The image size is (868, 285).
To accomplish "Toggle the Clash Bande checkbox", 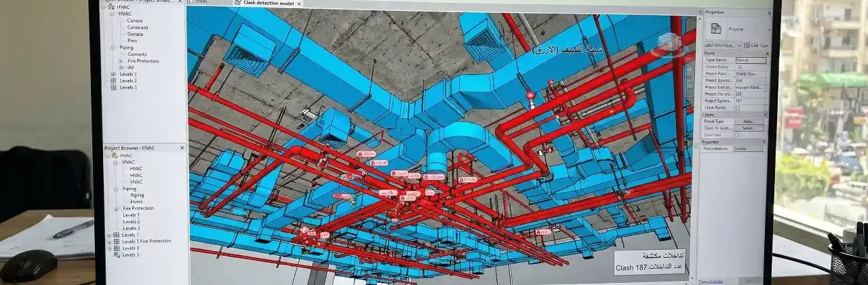I will [x=737, y=107].
